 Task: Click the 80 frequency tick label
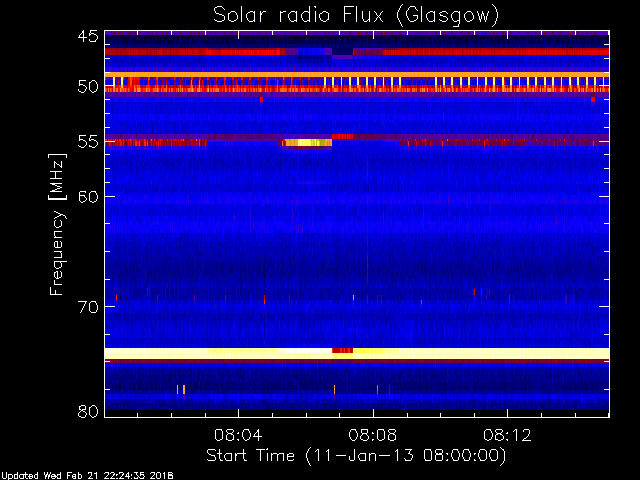88,411
